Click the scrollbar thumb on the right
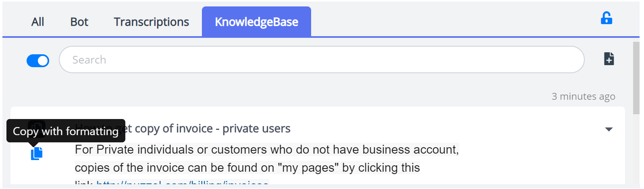644x189 pixels. pos(636,78)
